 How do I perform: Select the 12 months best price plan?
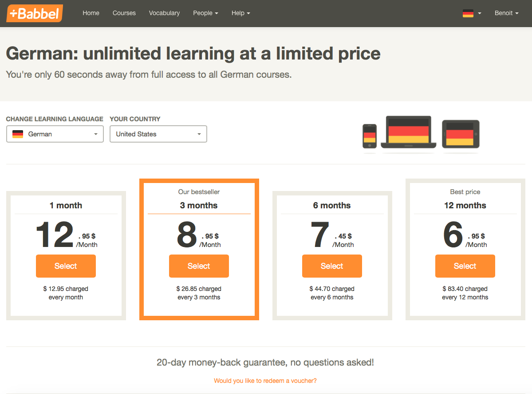465,266
